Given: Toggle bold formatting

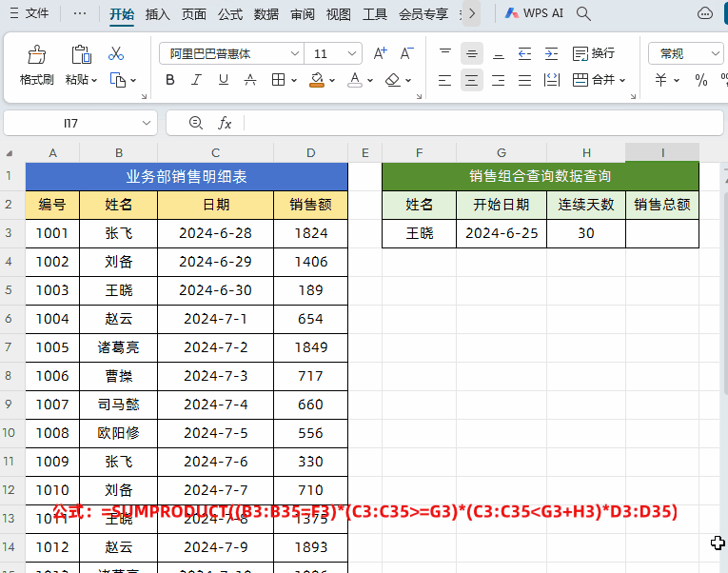Looking at the screenshot, I should pos(170,80).
